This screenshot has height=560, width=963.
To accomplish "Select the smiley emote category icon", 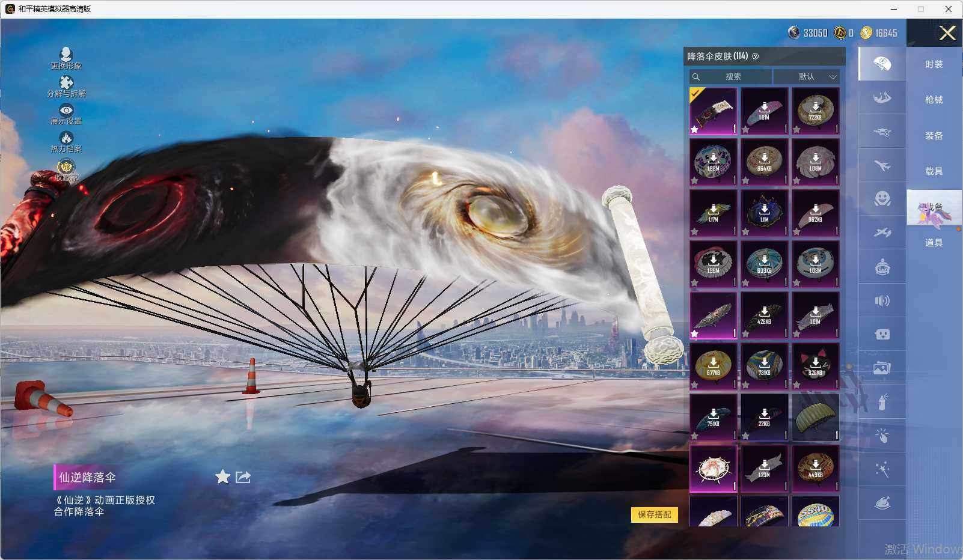I will pyautogui.click(x=882, y=199).
